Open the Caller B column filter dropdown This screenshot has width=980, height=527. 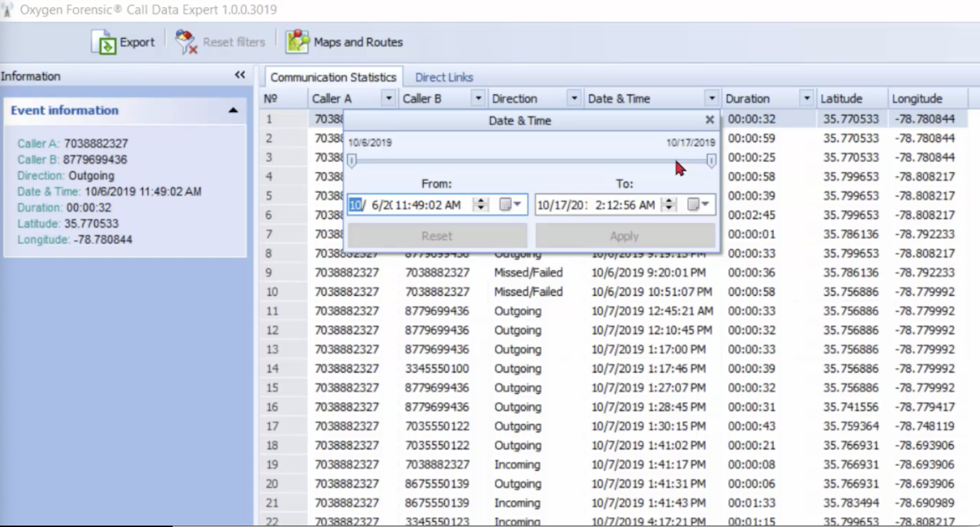pyautogui.click(x=478, y=98)
